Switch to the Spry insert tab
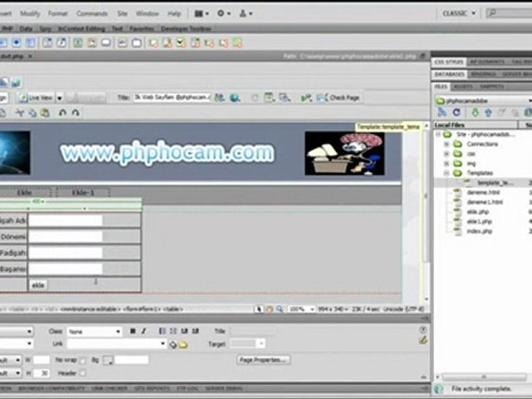 [45, 29]
